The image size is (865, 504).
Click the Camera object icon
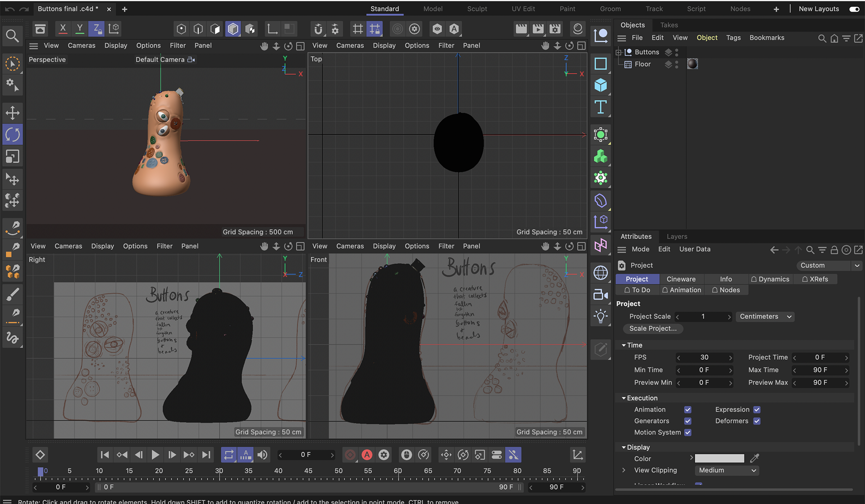click(x=601, y=295)
